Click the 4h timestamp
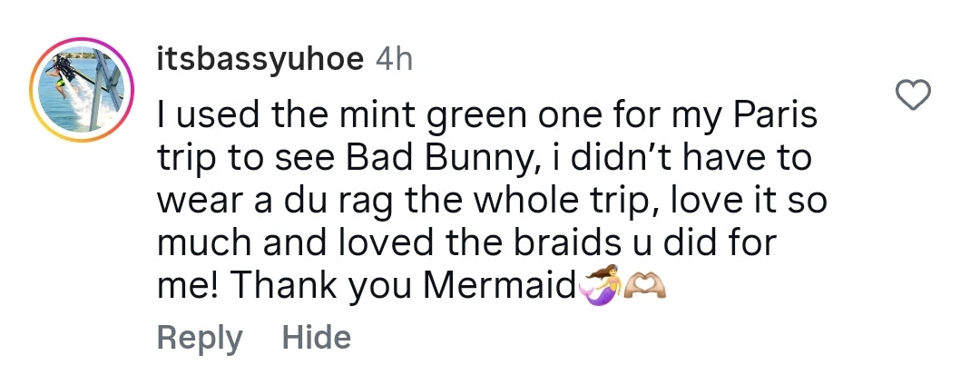 click(394, 59)
